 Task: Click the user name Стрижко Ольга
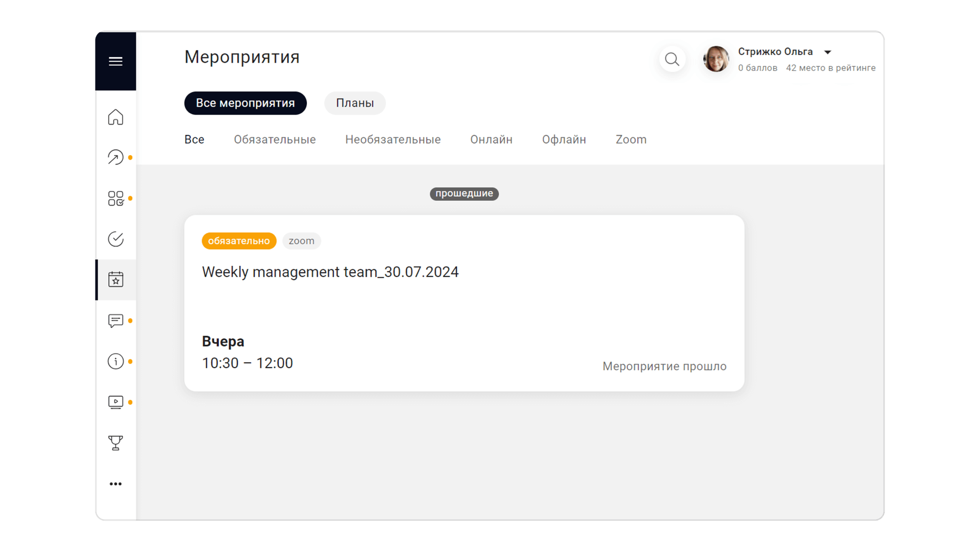pos(775,52)
